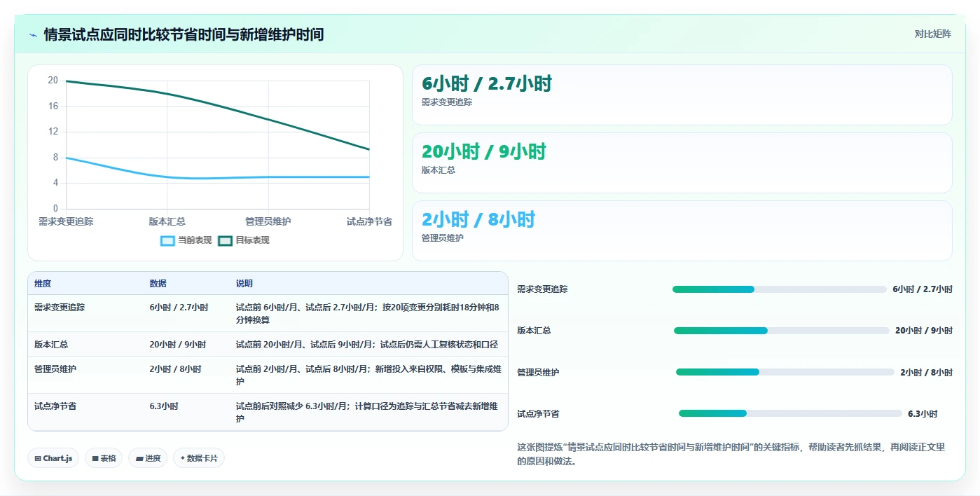The height and width of the screenshot is (496, 980).
Task: Select the 6小时 / 2.7小时 data card
Action: point(682,95)
